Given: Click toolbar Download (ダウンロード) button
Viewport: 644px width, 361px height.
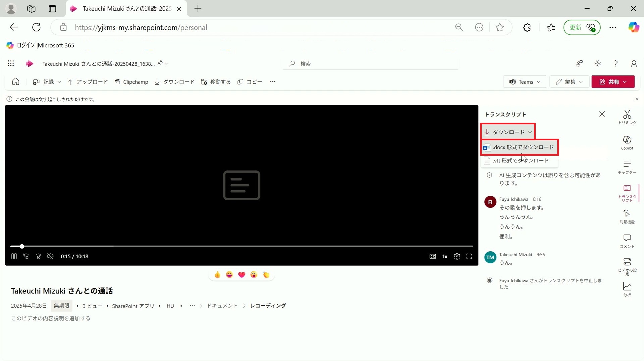Looking at the screenshot, I should 174,82.
